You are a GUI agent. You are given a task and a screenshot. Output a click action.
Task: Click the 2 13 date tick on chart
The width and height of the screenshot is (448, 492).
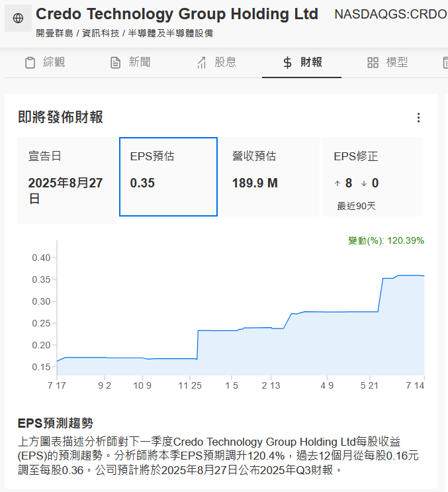pos(271,385)
